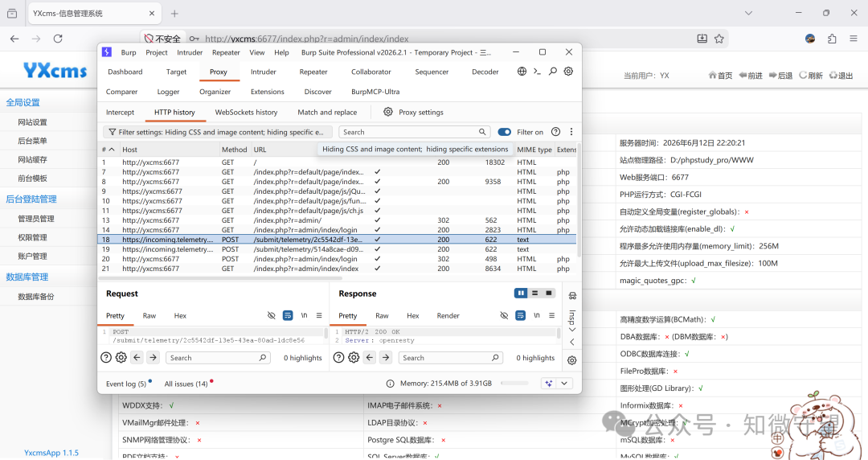
Task: Open the browser application menu
Action: pyautogui.click(x=853, y=39)
